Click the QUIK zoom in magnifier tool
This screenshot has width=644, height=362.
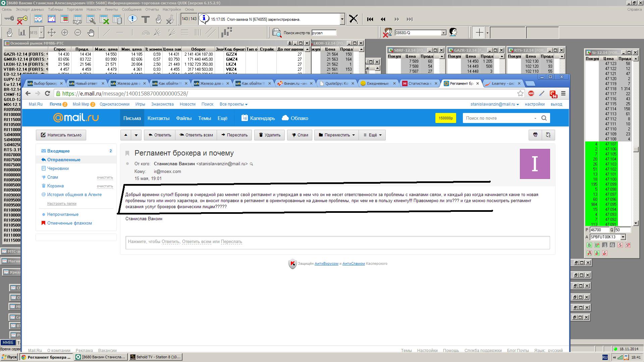(x=65, y=33)
